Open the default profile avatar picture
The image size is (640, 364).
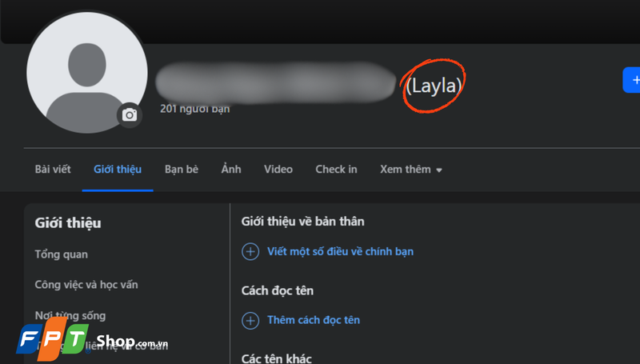[x=87, y=73]
